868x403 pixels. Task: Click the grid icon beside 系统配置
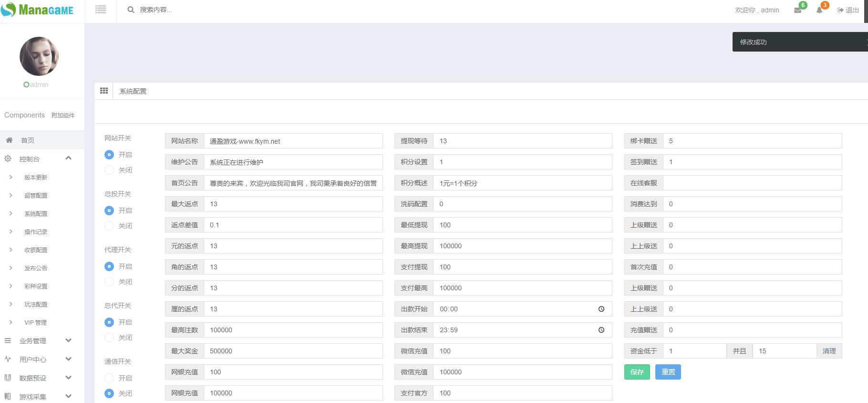(x=104, y=91)
